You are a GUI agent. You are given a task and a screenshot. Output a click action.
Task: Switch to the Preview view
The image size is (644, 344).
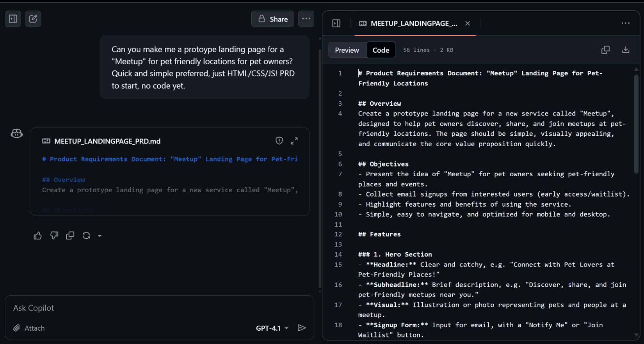point(347,50)
